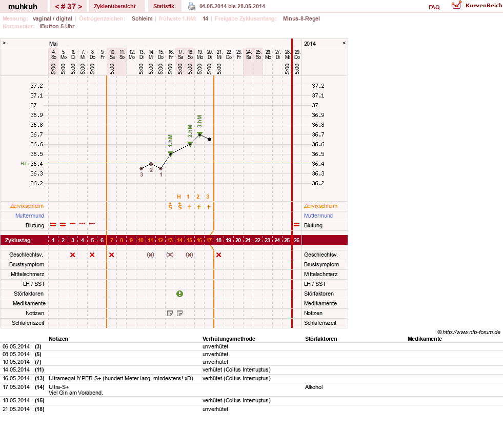This screenshot has width=503, height=448.
Task: Click the bleeding marker on cycle day 2
Action: click(x=63, y=224)
